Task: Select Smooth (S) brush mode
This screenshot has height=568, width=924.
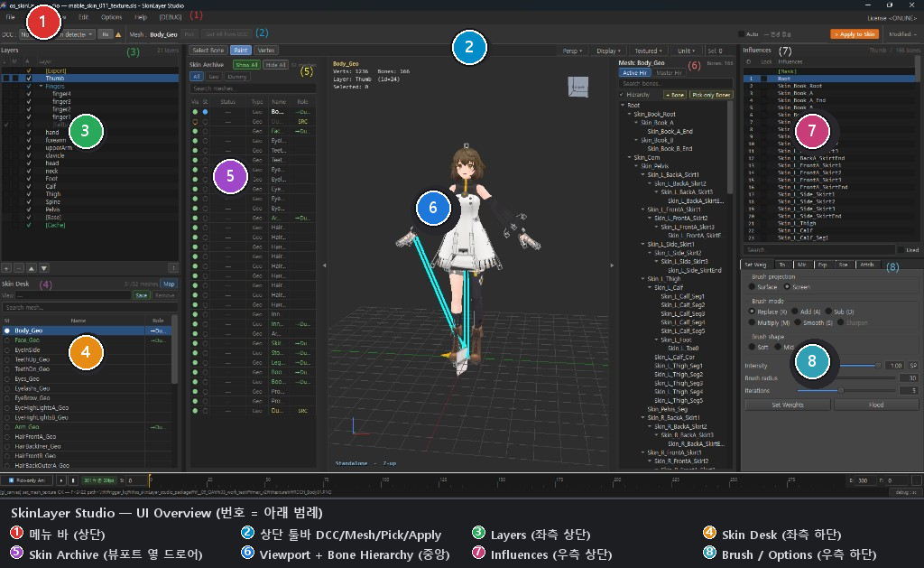Action: pyautogui.click(x=798, y=322)
